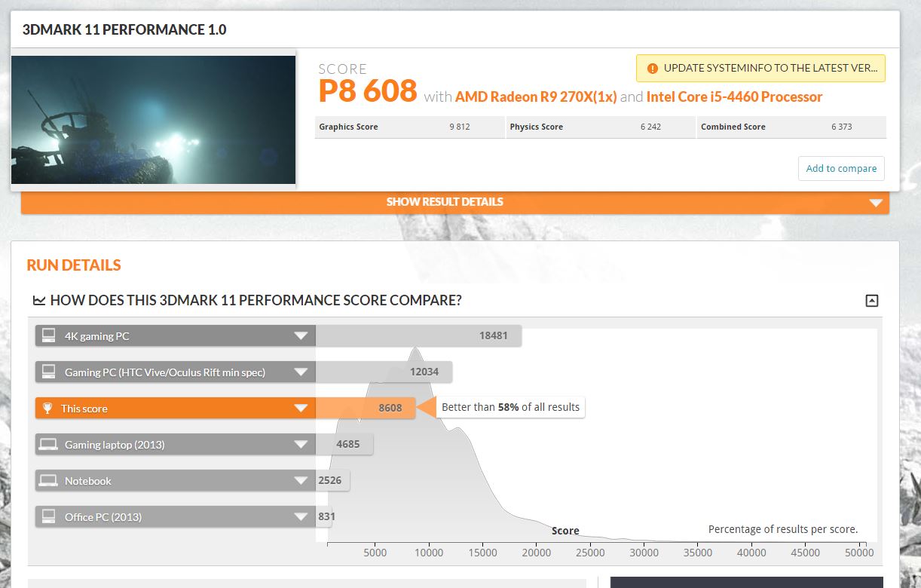Open the benchmark scene thumbnail image
Screen dimensions: 921x588
tap(153, 120)
